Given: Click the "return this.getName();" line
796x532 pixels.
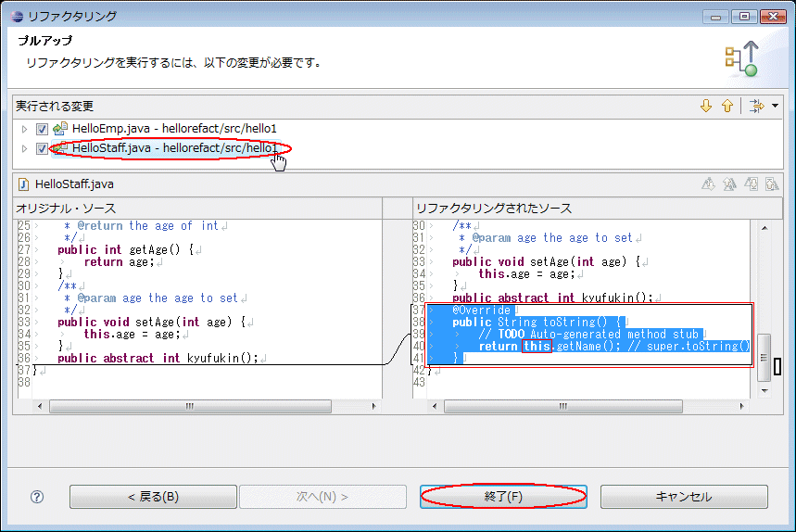Looking at the screenshot, I should [x=550, y=347].
